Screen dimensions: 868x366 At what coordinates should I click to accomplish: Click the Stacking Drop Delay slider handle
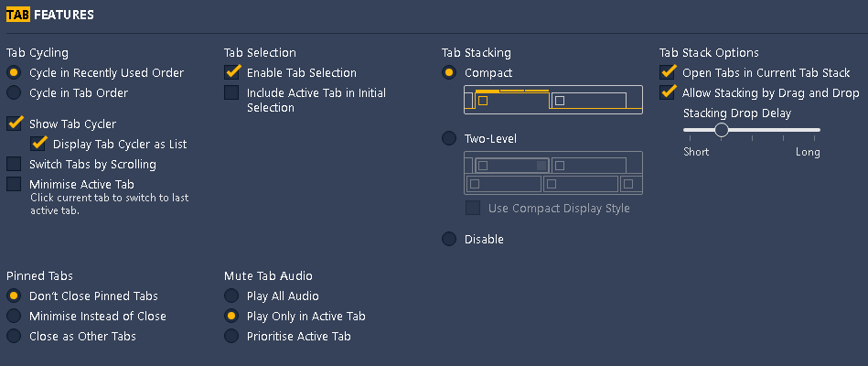click(x=722, y=130)
